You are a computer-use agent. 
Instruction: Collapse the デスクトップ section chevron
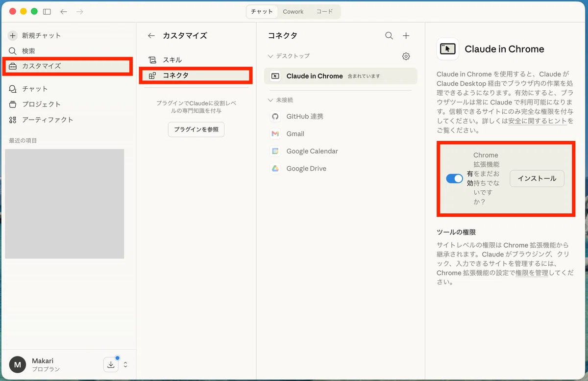(270, 56)
